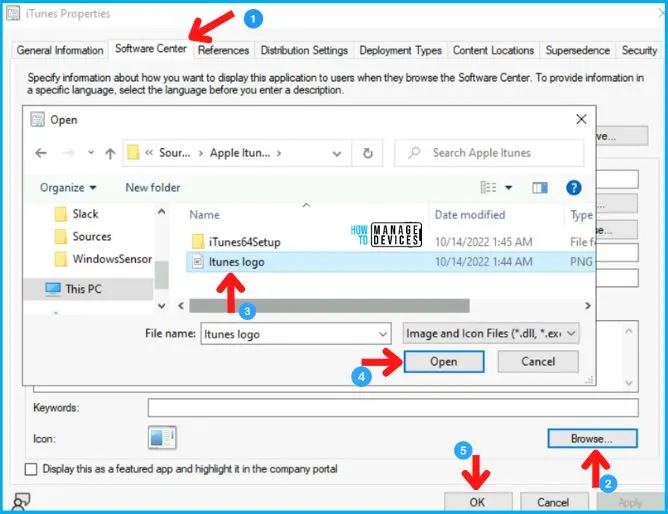The image size is (668, 514).
Task: Expand the address bar path dropdown
Action: (337, 153)
